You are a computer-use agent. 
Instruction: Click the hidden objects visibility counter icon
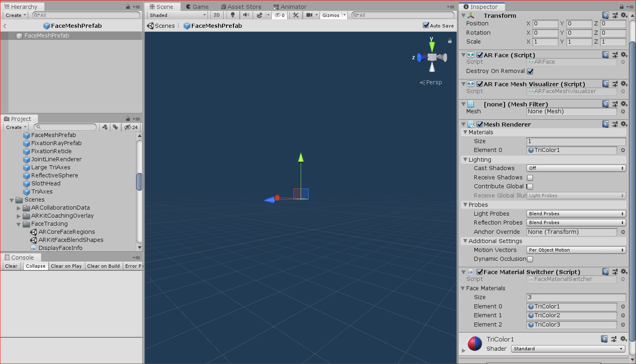(x=280, y=15)
